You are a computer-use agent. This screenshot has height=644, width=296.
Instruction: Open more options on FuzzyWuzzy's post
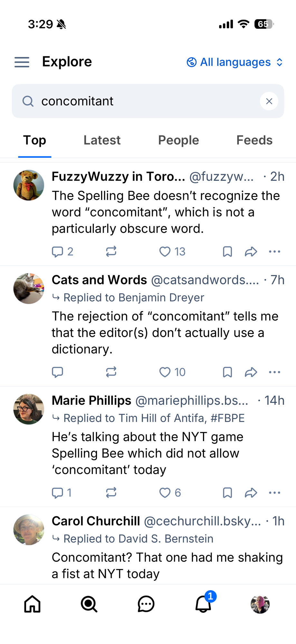point(274,251)
